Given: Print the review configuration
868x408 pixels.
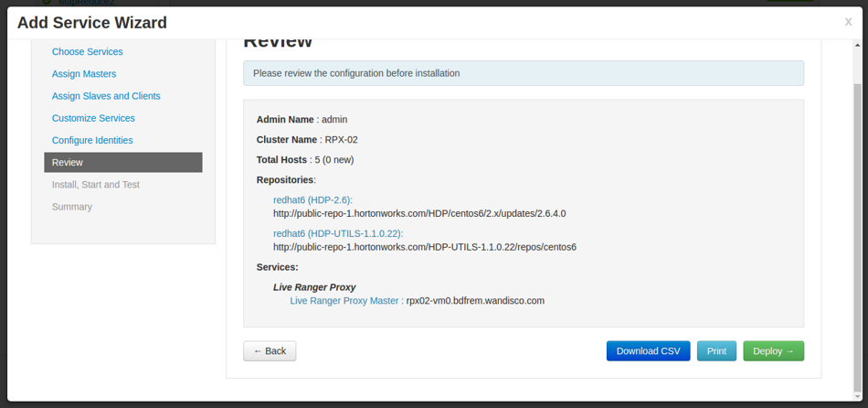Looking at the screenshot, I should [716, 351].
